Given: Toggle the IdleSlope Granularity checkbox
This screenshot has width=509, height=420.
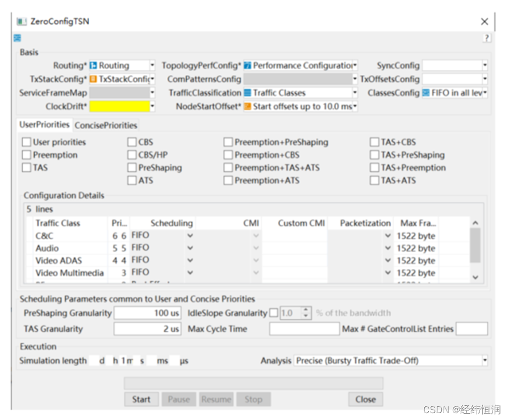Looking at the screenshot, I should (274, 313).
